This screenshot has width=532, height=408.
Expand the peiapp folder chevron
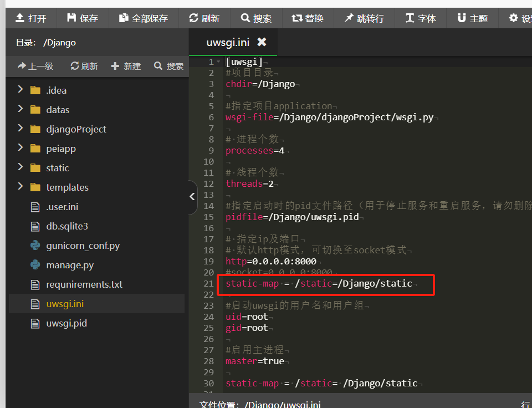[x=21, y=147]
